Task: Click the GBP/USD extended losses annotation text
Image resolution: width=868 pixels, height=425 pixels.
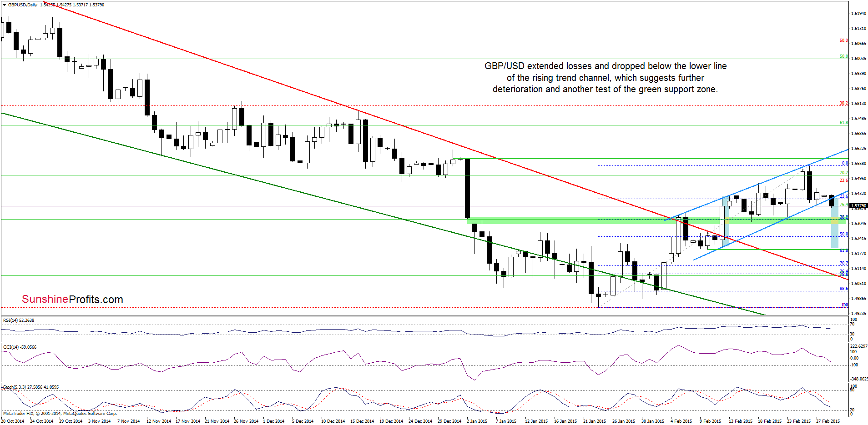Action: tap(606, 78)
